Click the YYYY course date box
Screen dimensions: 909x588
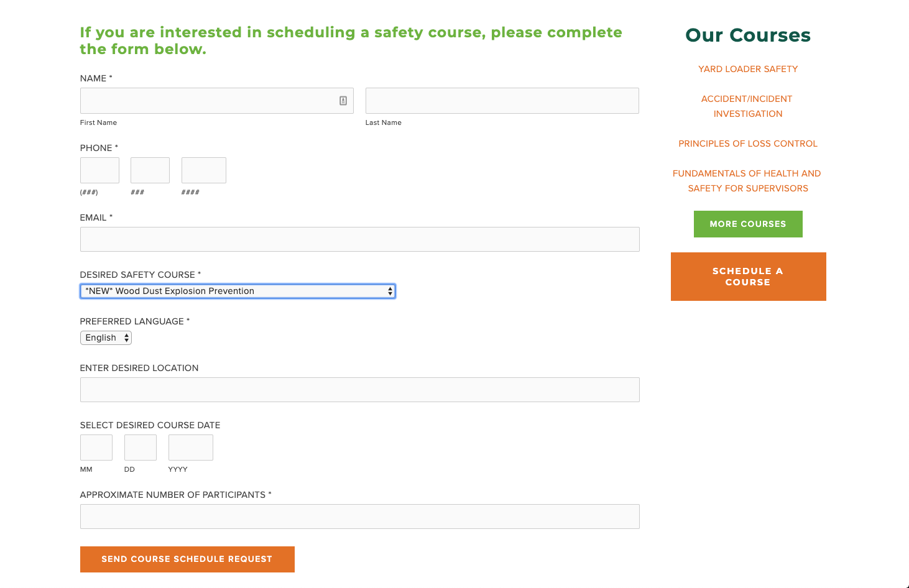190,448
